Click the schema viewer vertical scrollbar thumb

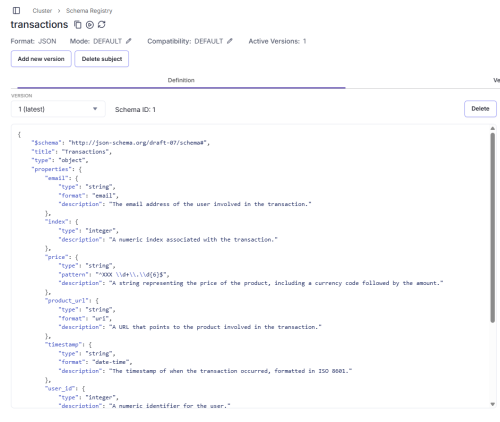point(492,228)
